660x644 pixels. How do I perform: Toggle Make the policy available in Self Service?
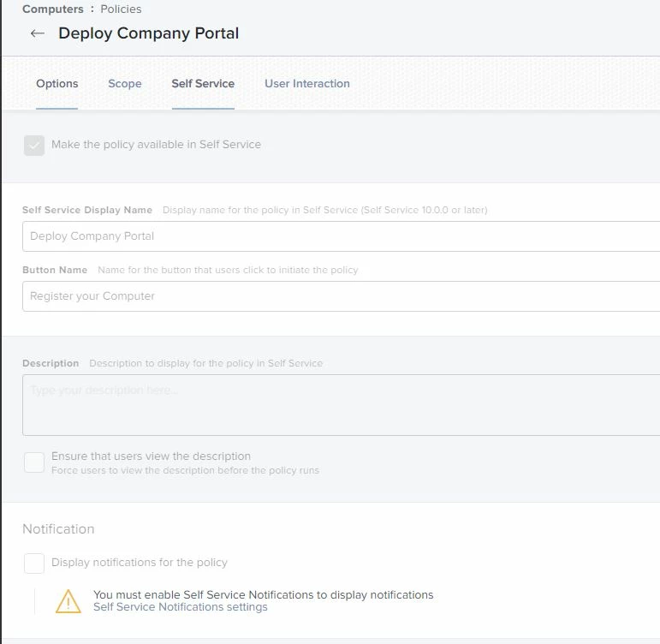pyautogui.click(x=34, y=146)
